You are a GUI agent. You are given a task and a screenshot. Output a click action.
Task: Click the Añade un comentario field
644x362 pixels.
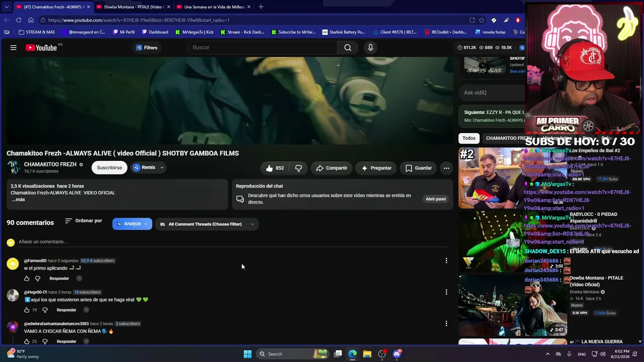(x=232, y=242)
